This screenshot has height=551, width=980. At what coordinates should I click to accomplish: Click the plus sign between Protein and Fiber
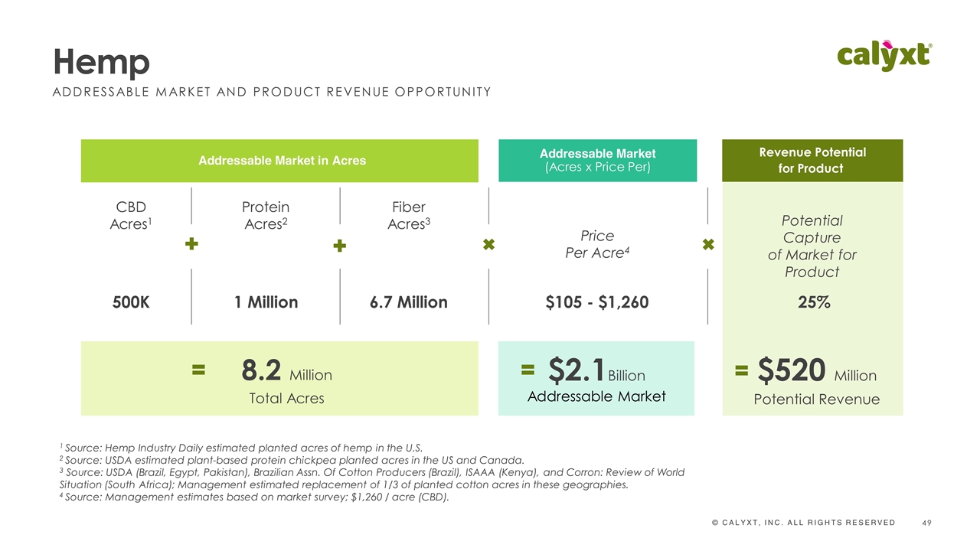pos(339,246)
